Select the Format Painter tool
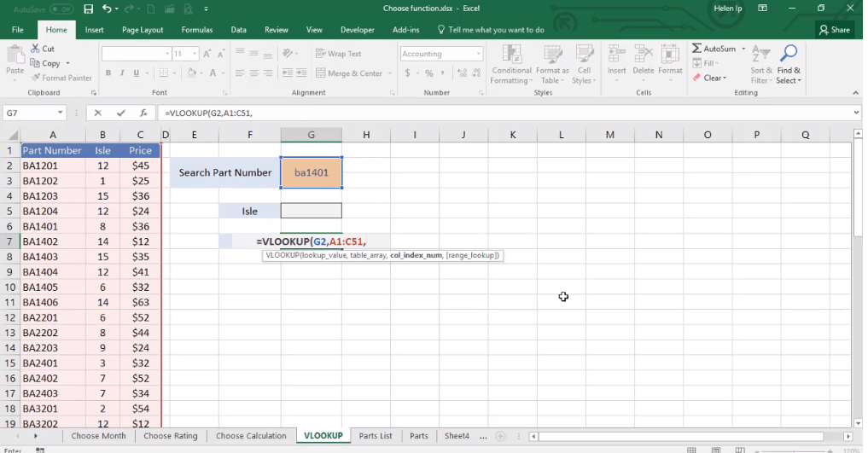The height and width of the screenshot is (453, 868). point(61,78)
